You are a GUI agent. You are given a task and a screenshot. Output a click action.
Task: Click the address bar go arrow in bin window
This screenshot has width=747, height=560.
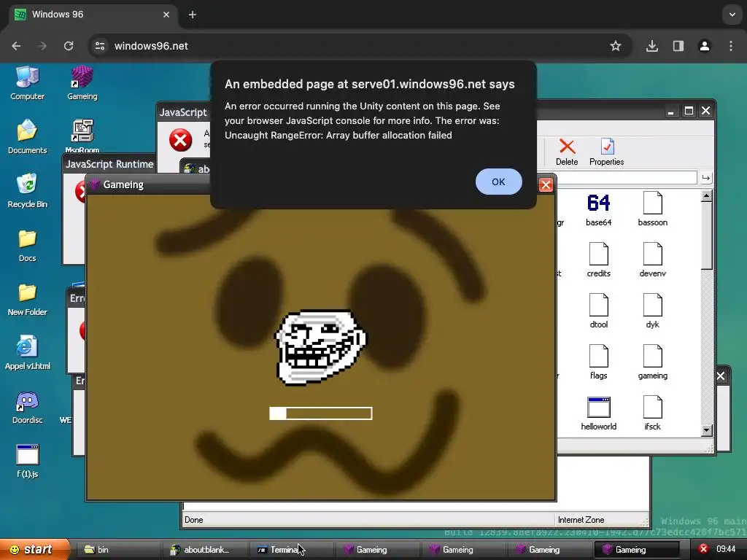point(705,178)
